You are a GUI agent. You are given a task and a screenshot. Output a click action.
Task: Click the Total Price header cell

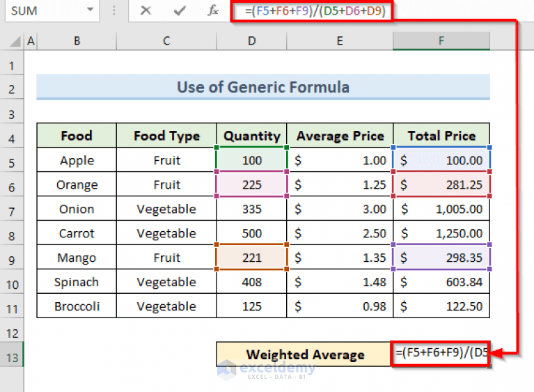pos(441,136)
